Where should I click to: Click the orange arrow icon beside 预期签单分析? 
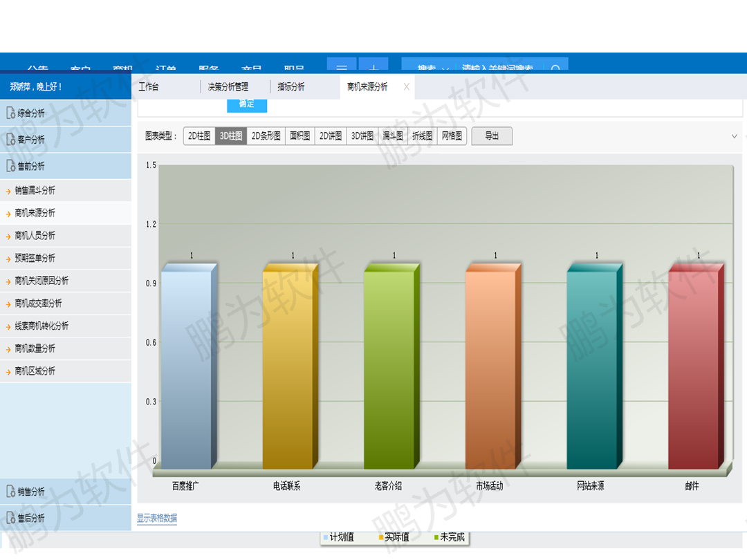pos(8,259)
